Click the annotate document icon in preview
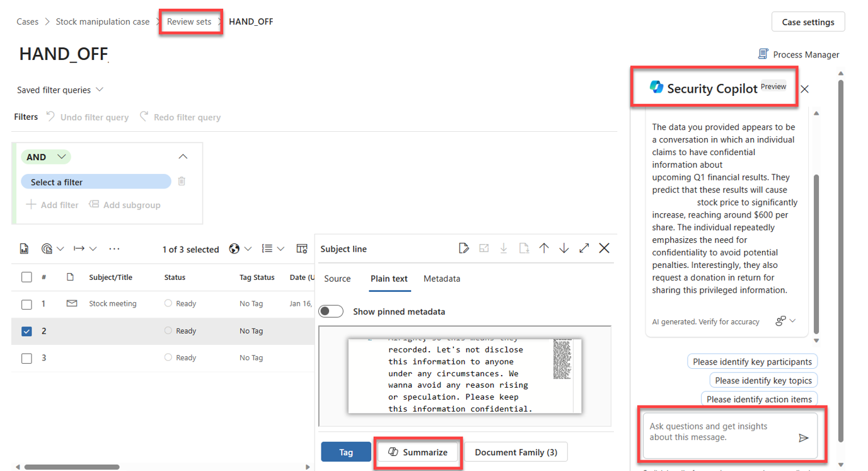868x471 pixels. [x=464, y=248]
